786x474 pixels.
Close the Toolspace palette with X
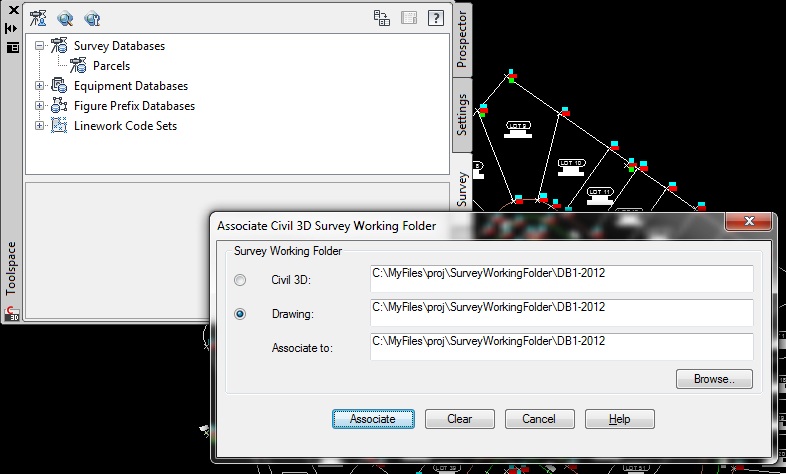pos(14,9)
